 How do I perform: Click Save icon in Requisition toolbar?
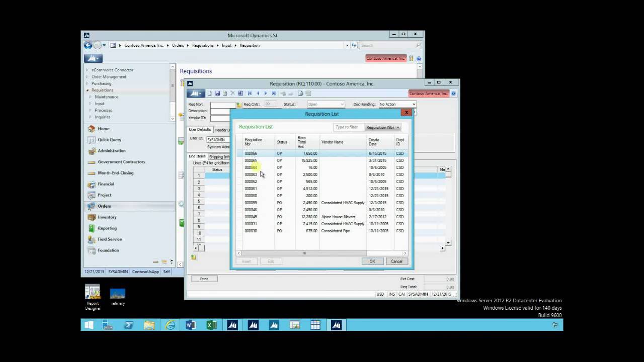tap(217, 94)
